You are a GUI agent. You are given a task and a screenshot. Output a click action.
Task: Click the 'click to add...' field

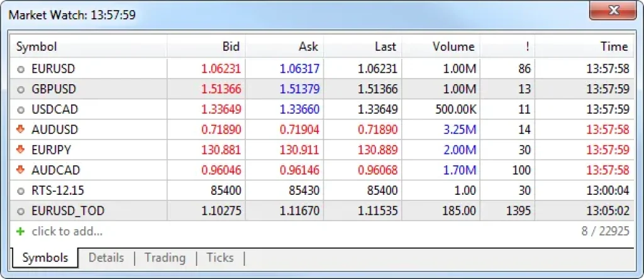67,232
